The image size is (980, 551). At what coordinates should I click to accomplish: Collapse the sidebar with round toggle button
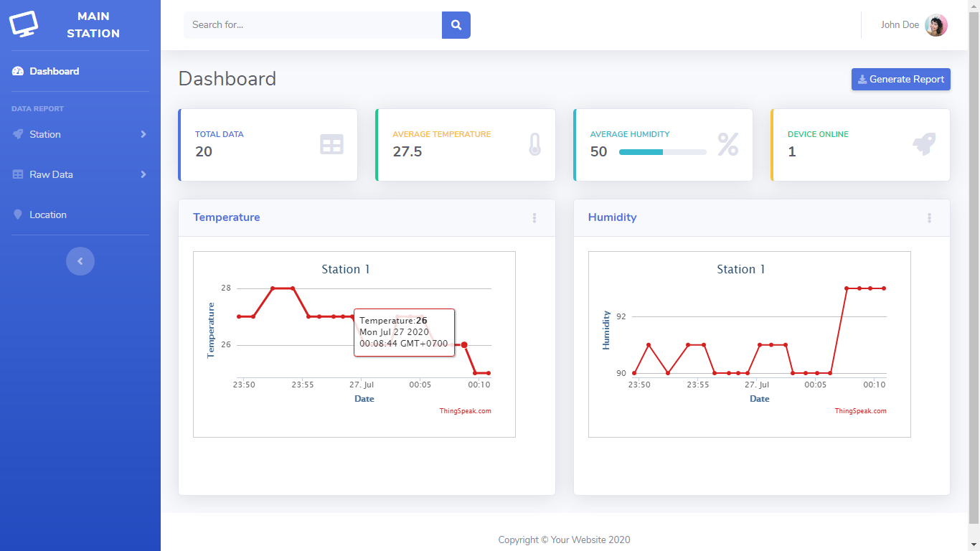point(80,261)
